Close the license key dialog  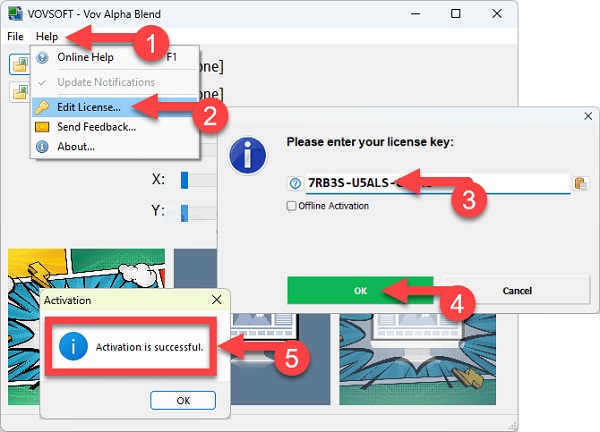click(588, 116)
